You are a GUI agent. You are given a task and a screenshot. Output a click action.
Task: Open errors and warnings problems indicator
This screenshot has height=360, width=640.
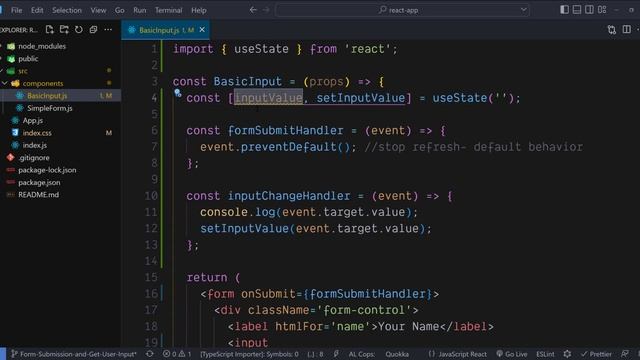click(x=177, y=354)
